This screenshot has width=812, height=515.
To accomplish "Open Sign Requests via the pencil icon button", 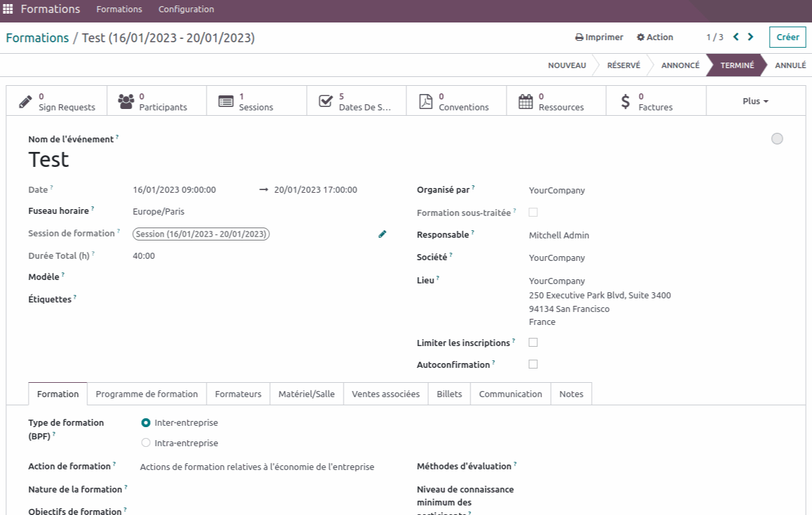I will pos(26,101).
